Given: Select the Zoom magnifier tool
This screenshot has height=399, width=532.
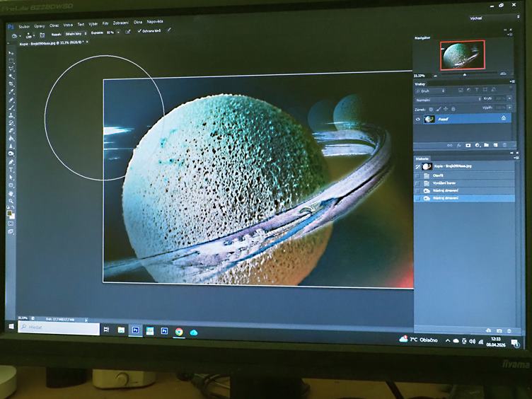Looking at the screenshot, I should pyautogui.click(x=11, y=201).
